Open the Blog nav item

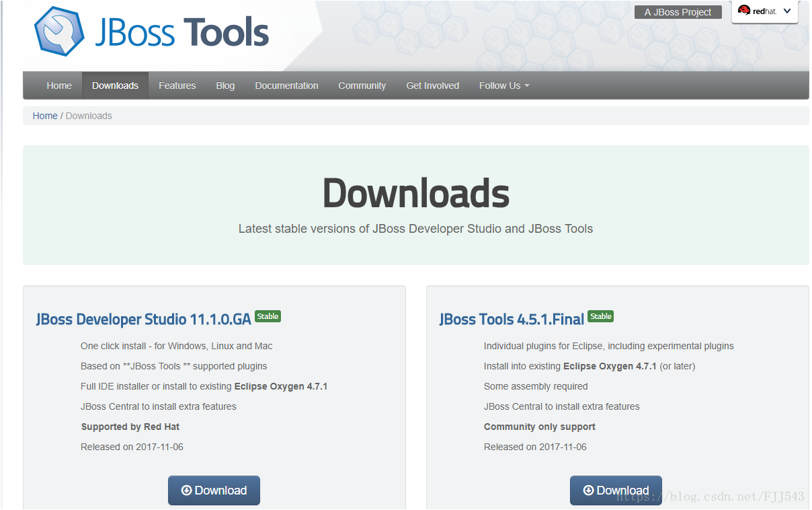(x=225, y=85)
